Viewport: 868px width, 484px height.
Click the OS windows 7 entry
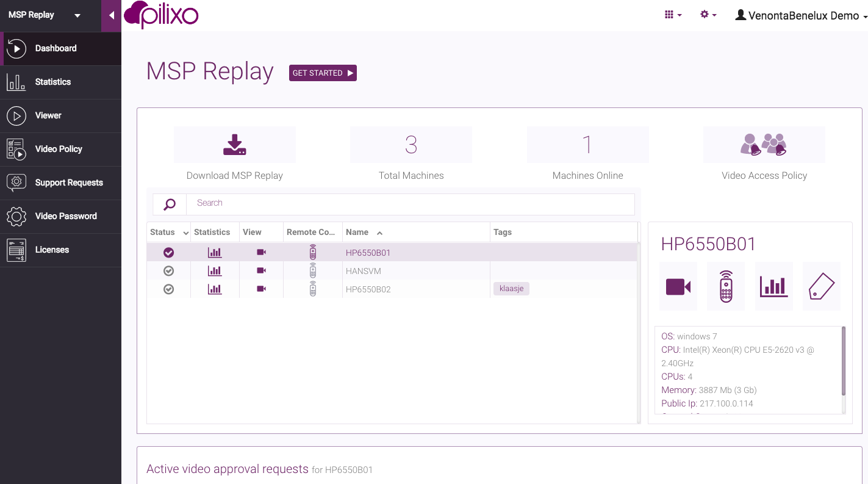689,336
